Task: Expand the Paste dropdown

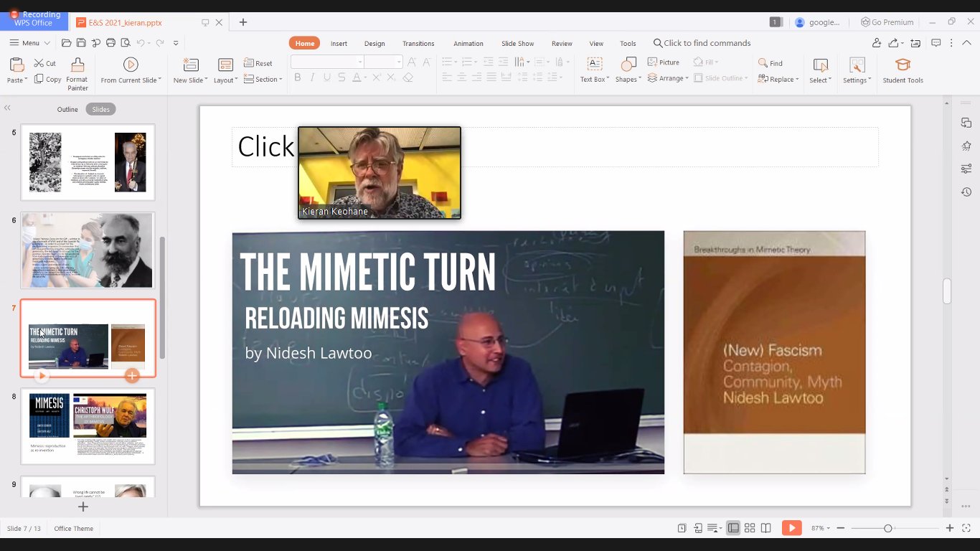Action: 17,80
